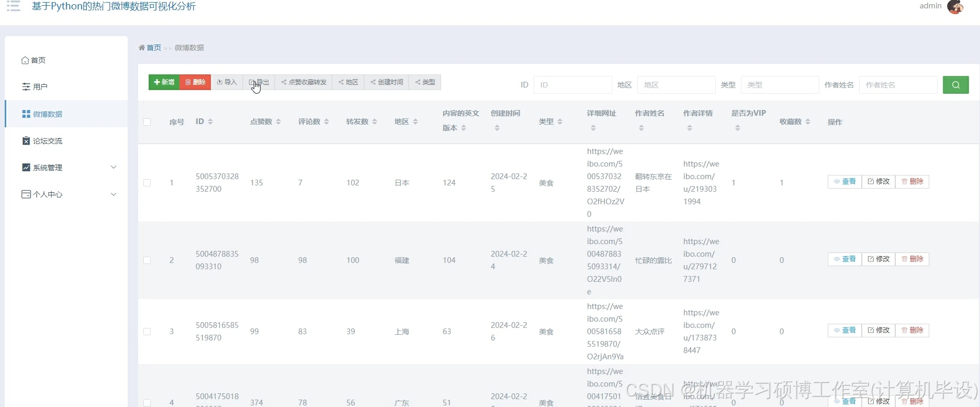
Task: Open the 创建时间 statistics button
Action: (x=387, y=82)
